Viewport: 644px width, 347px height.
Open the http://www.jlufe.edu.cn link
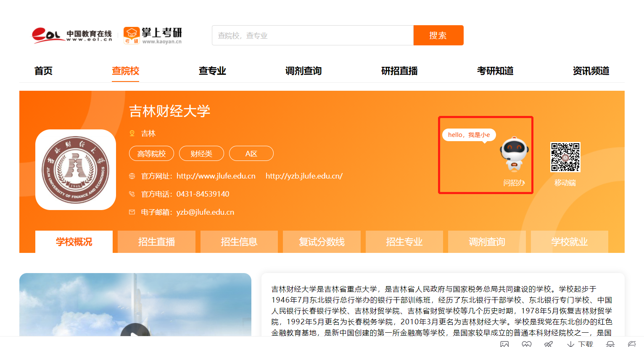(x=216, y=176)
